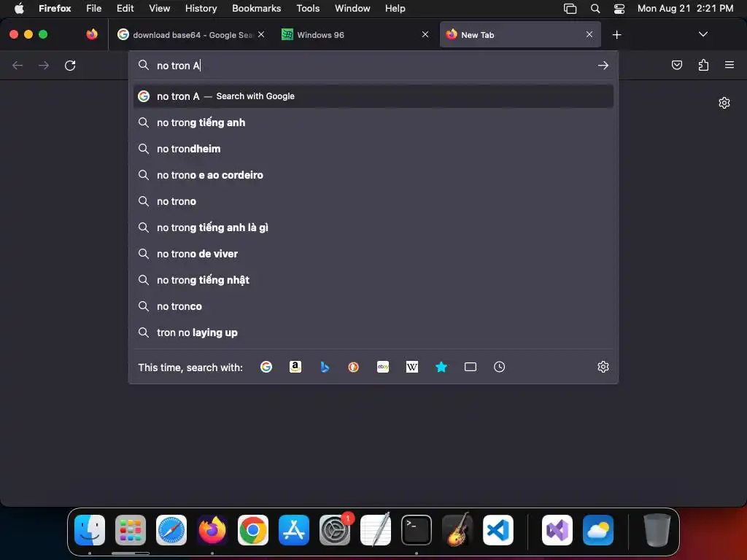This screenshot has height=560, width=747.
Task: Click the Go arrow in address bar
Action: (x=603, y=65)
